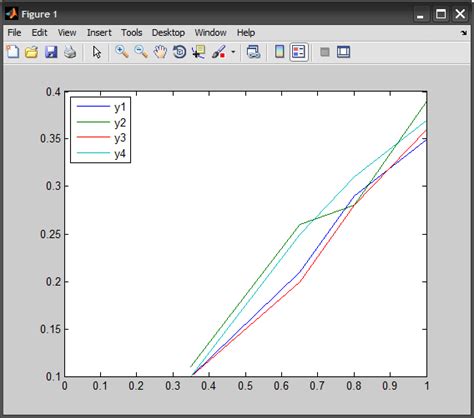This screenshot has width=474, height=418.
Task: Open file with folder icon
Action: 32,52
